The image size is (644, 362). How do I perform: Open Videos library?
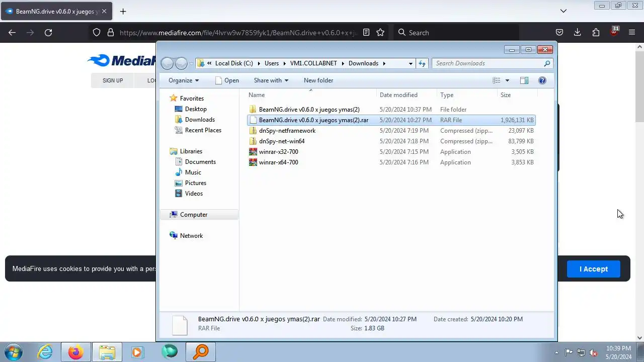tap(194, 194)
